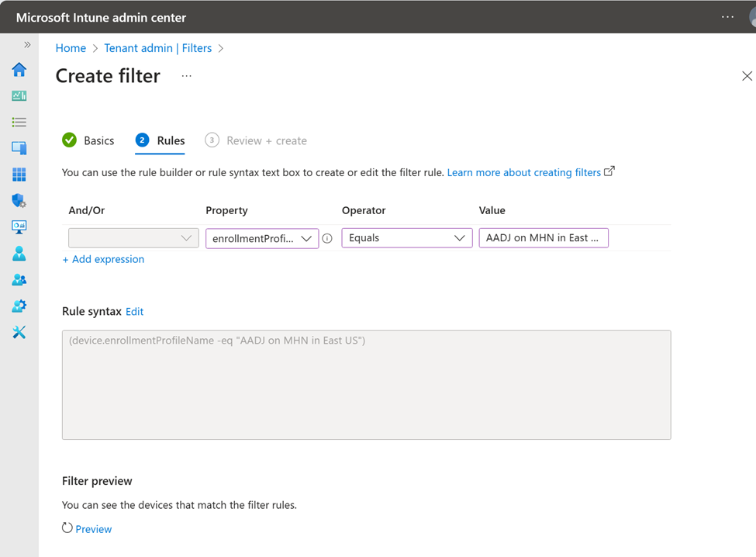Open the Endpoint security shield icon

click(x=19, y=201)
